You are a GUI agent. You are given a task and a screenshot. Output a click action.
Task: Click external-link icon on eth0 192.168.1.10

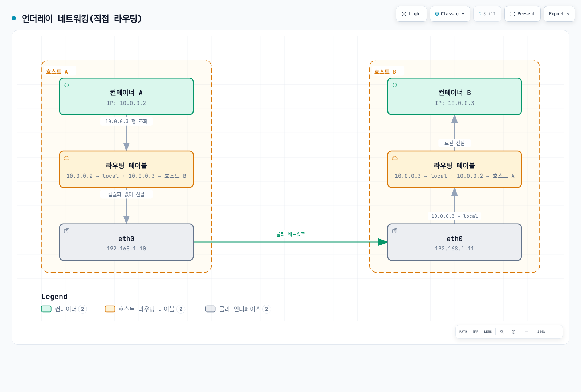(67, 231)
